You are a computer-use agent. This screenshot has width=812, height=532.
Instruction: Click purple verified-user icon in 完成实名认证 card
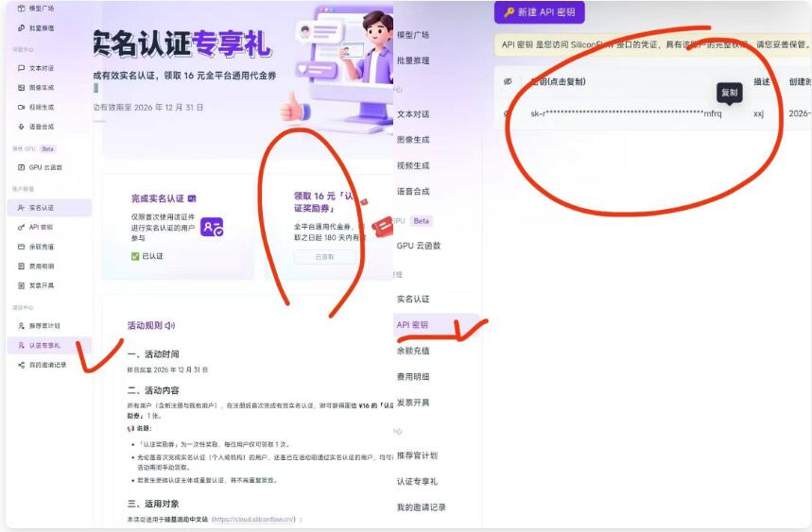point(212,227)
